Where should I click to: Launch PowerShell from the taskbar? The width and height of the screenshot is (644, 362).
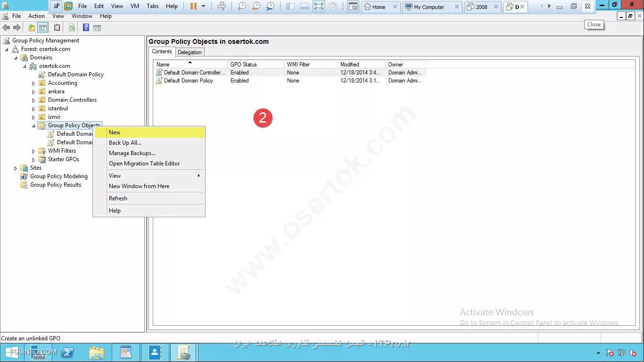pos(67,352)
